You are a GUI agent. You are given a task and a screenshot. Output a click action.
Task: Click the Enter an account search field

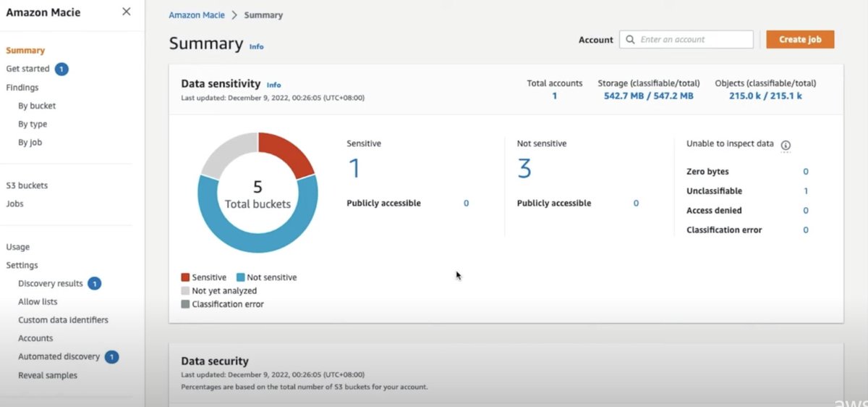[686, 39]
